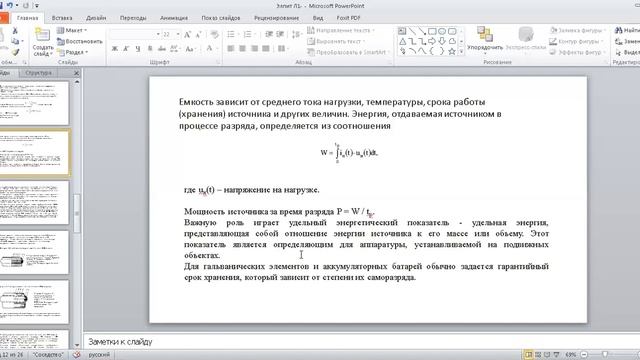The width and height of the screenshot is (640, 360).
Task: Open Контур фигуры outline dropdown
Action: click(x=576, y=41)
